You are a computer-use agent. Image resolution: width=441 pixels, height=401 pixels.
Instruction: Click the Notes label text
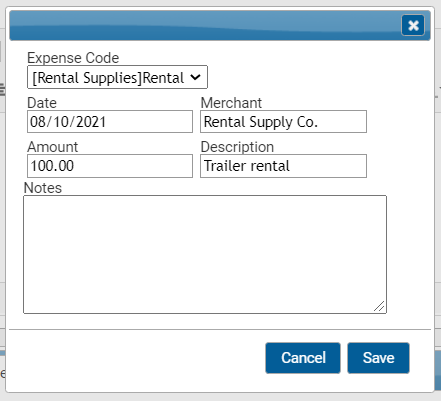tap(43, 188)
